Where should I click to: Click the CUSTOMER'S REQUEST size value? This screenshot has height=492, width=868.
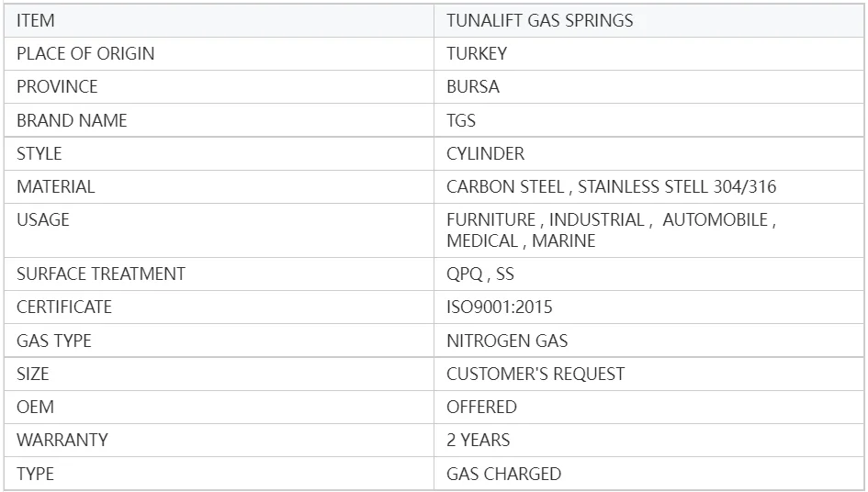coord(535,374)
